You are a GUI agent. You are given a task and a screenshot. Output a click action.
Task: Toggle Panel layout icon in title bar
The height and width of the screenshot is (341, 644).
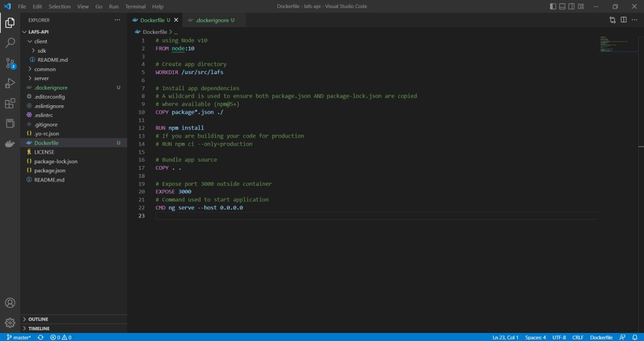click(562, 6)
